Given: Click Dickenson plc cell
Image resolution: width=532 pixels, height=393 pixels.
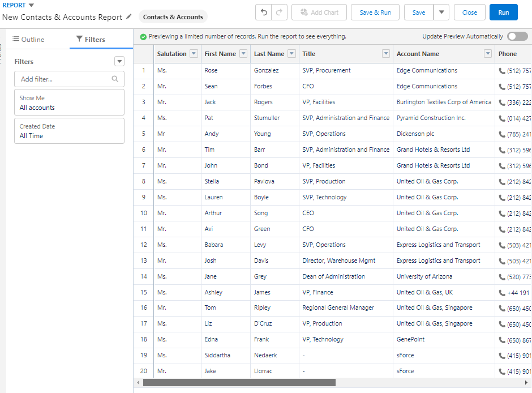Looking at the screenshot, I should click(444, 134).
